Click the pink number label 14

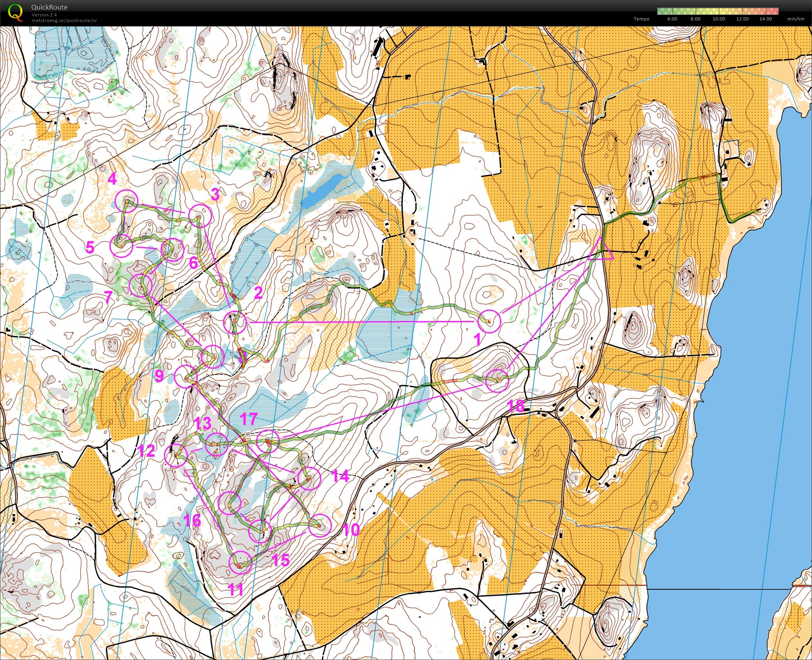[340, 476]
